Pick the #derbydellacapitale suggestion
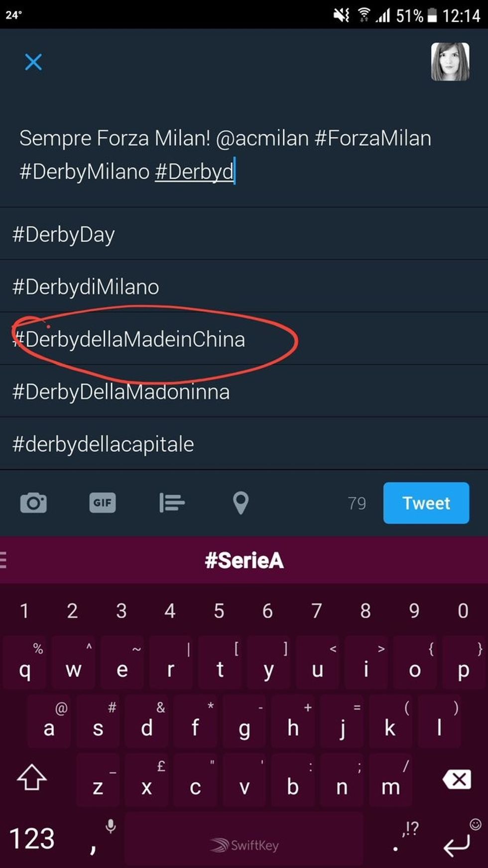Viewport: 488px width, 868px height. click(x=105, y=444)
